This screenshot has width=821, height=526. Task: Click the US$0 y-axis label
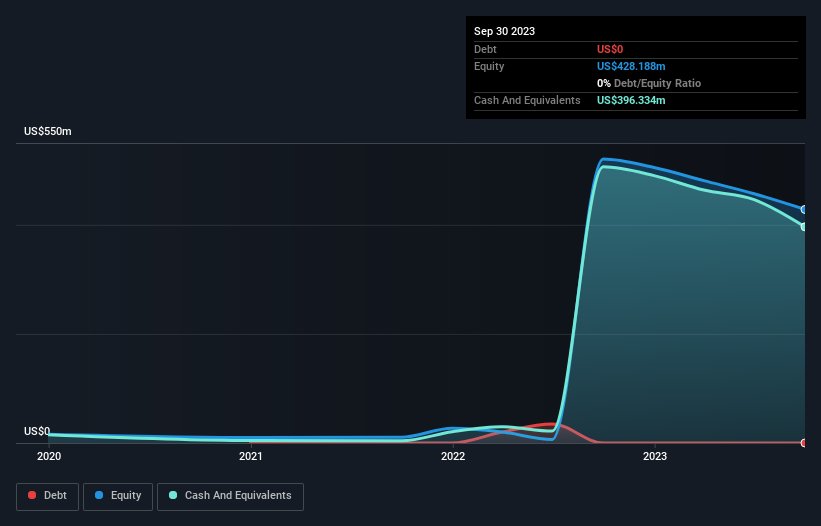click(x=37, y=431)
